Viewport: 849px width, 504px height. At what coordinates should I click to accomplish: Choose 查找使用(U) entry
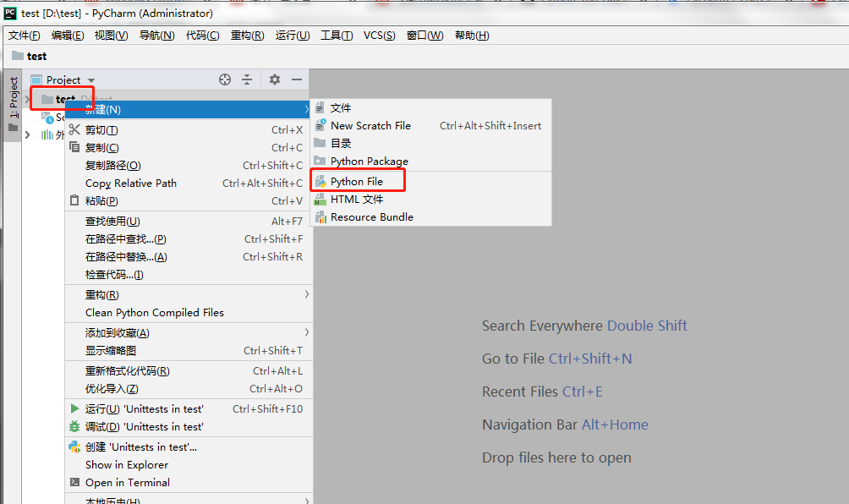pyautogui.click(x=189, y=221)
